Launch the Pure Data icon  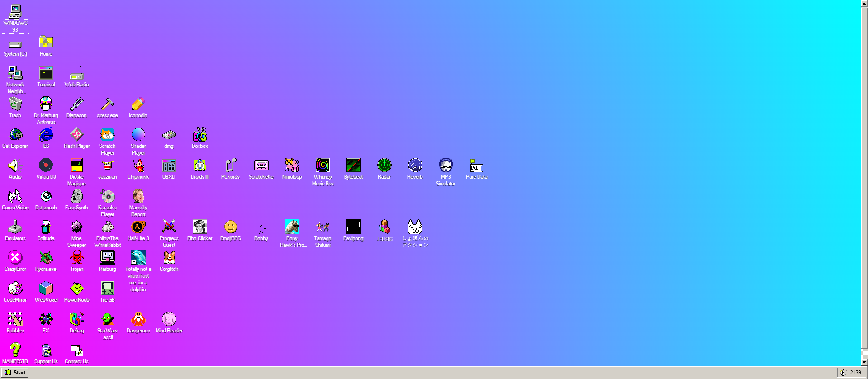[x=476, y=166]
